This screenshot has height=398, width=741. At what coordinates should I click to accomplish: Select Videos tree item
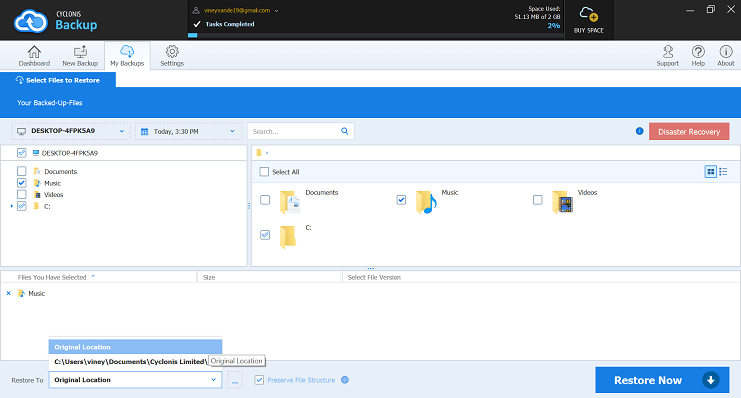(53, 195)
